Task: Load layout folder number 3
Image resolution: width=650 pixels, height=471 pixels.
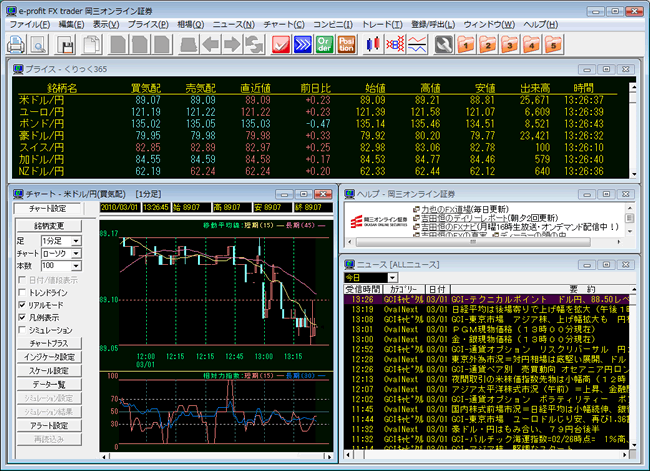Action: (509, 44)
